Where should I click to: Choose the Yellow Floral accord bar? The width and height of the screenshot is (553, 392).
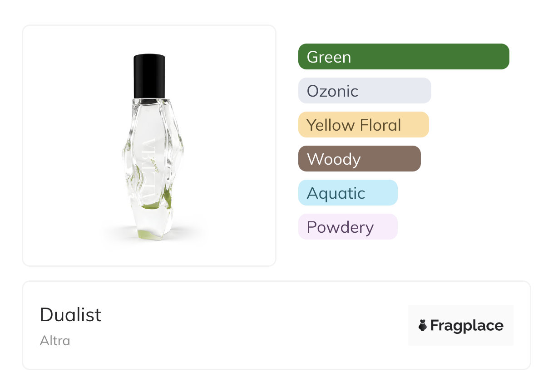pyautogui.click(x=363, y=125)
